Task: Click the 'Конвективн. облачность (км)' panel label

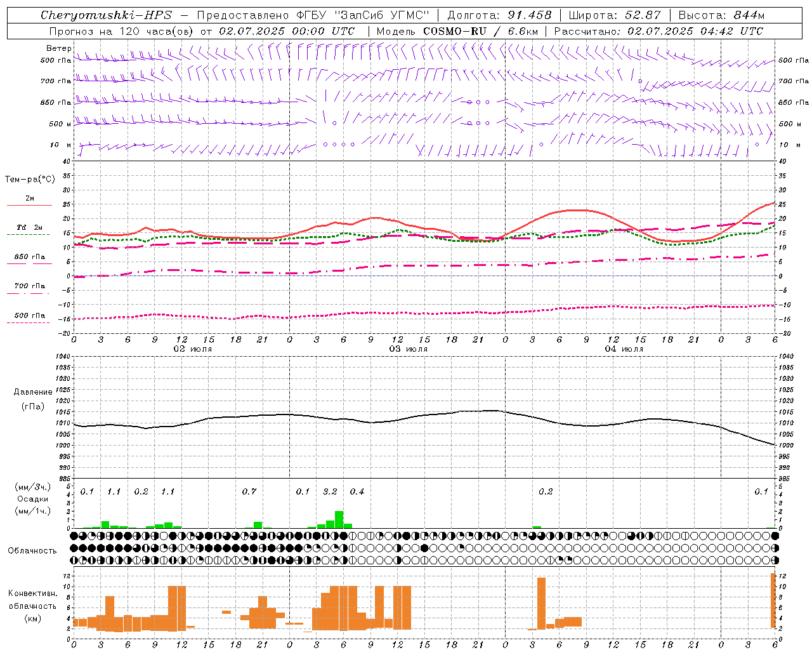Action: point(32,606)
